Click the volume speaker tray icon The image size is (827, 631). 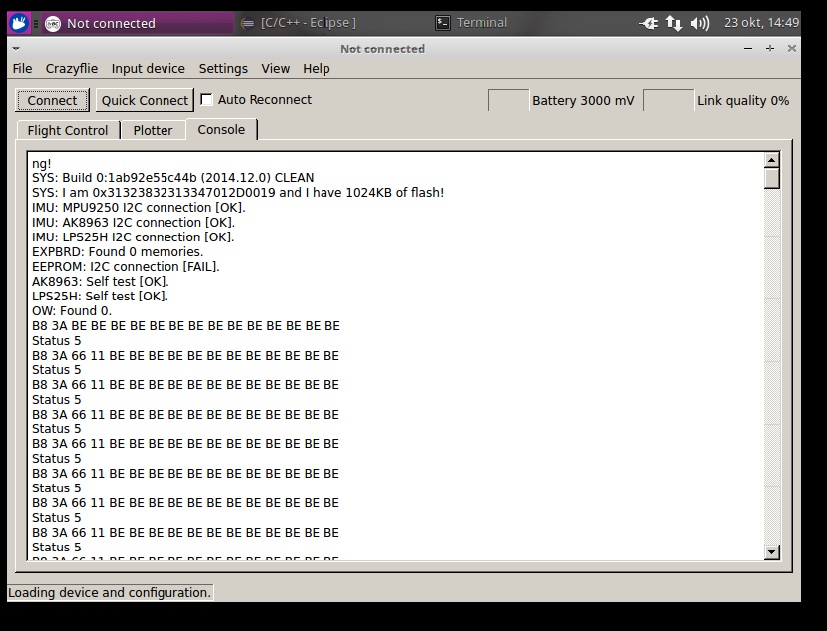pyautogui.click(x=700, y=23)
